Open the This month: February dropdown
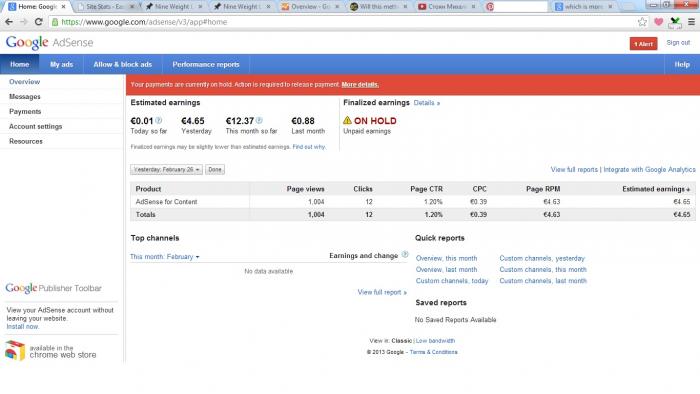This screenshot has height=394, width=700. pyautogui.click(x=165, y=257)
